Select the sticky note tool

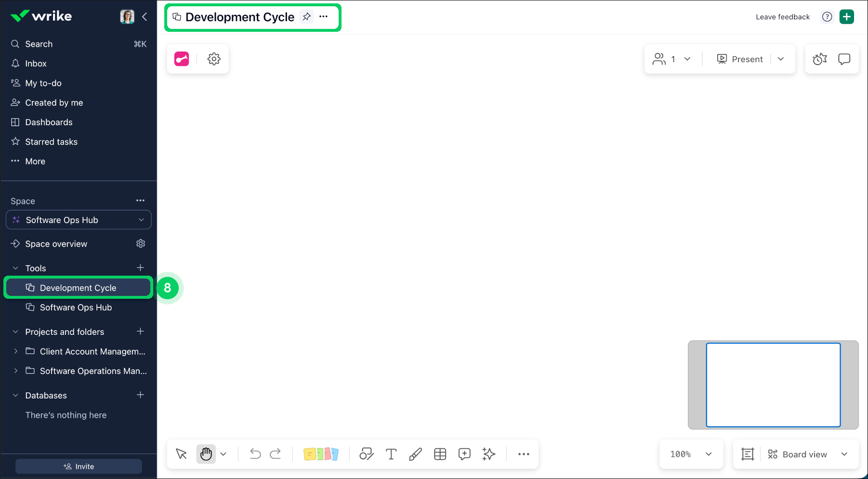[x=321, y=454]
